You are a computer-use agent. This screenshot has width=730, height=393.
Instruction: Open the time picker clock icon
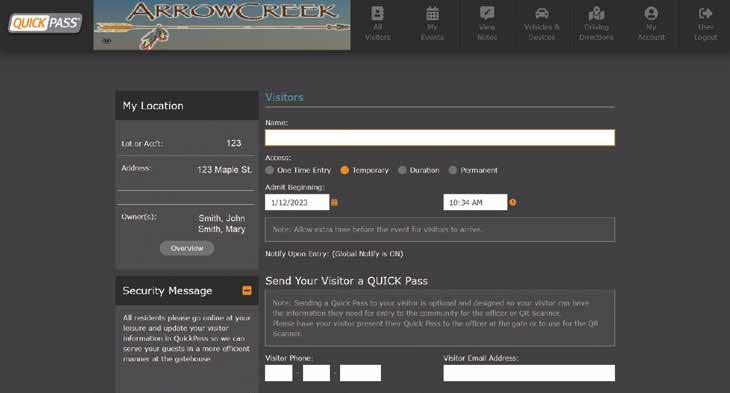(x=513, y=202)
